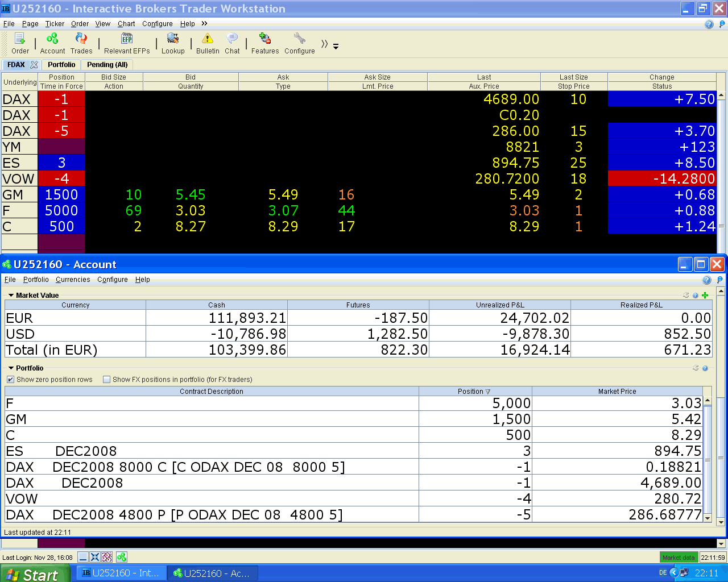This screenshot has width=728, height=582.
Task: Expand hidden tray icons arrow
Action: click(673, 573)
